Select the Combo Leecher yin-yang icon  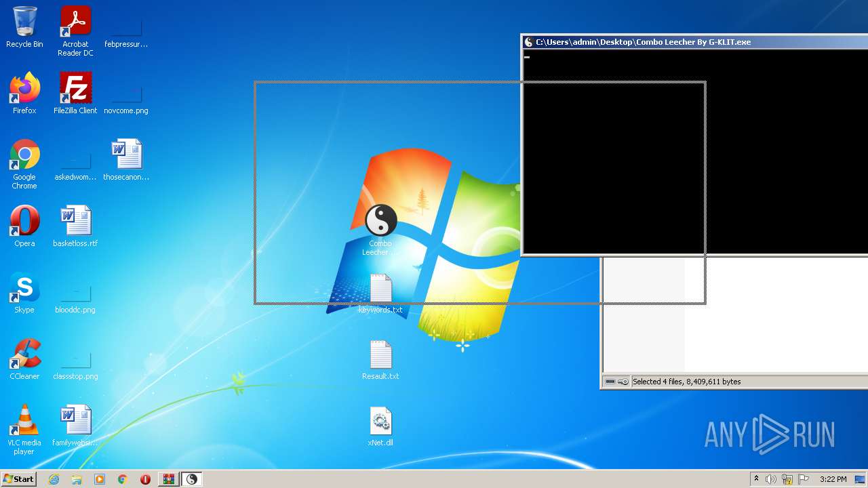(380, 230)
